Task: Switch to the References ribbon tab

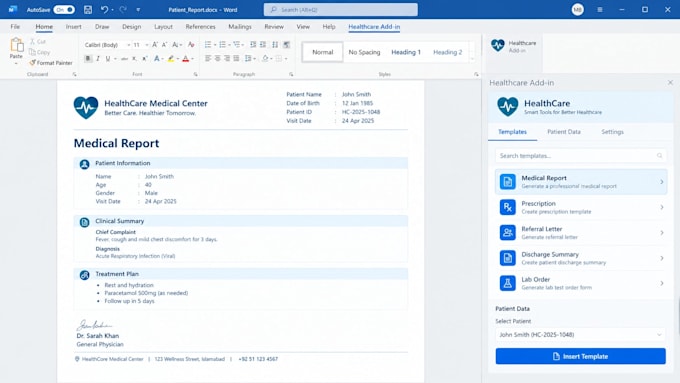Action: [200, 26]
